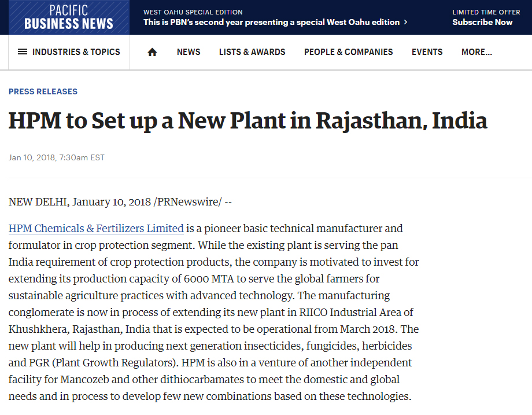
Task: Click the Subscribe Now link
Action: [x=482, y=23]
